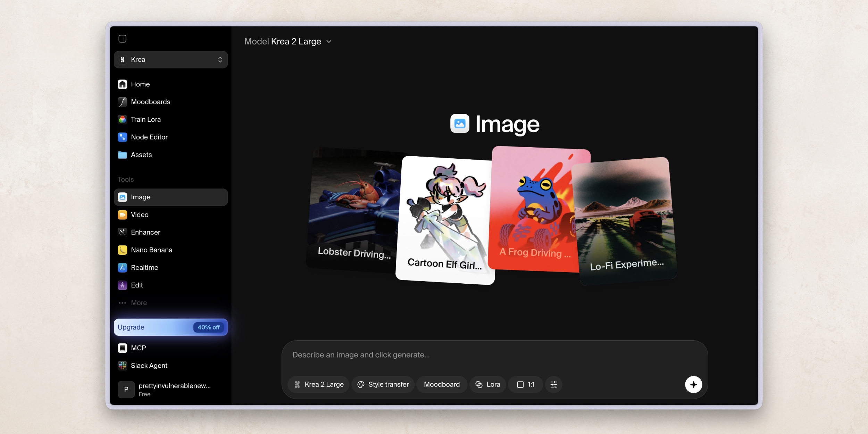
Task: Select the Train Lora label
Action: (146, 120)
